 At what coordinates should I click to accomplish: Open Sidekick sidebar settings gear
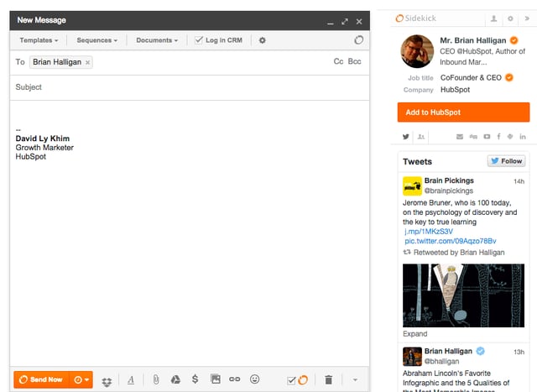pos(510,18)
